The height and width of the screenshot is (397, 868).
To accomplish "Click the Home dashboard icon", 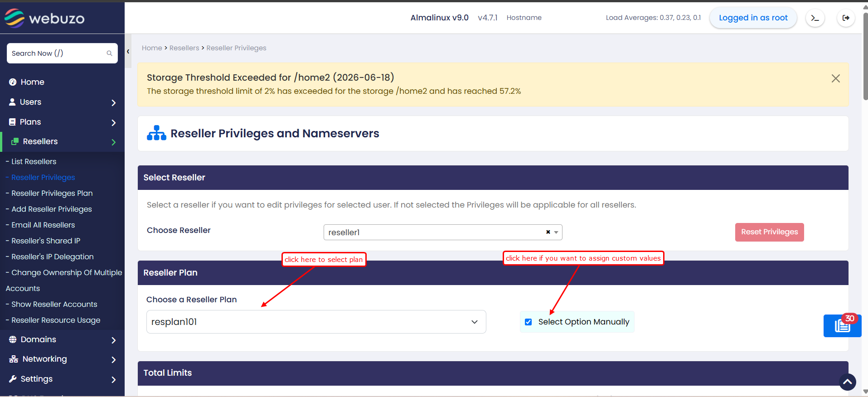I will point(13,82).
